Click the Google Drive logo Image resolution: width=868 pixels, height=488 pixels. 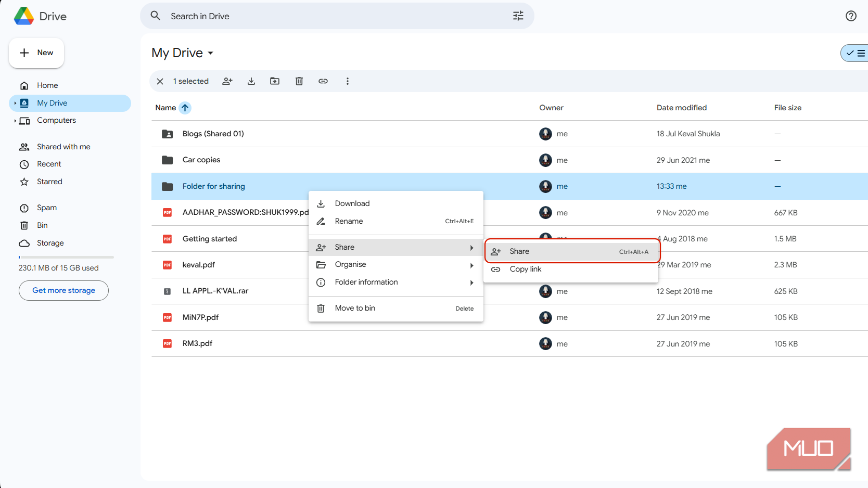coord(24,16)
